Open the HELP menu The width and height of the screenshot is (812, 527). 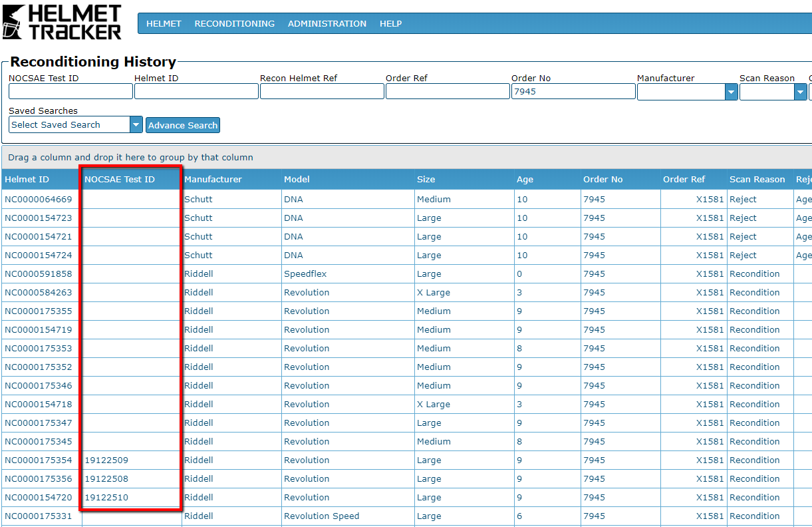390,23
